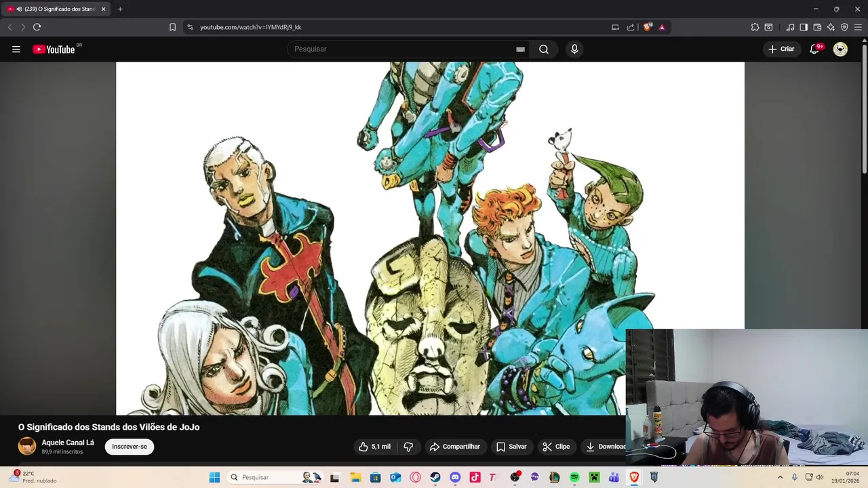Click the 89,9 mil inscritos text
This screenshot has width=868, height=488.
[62, 452]
